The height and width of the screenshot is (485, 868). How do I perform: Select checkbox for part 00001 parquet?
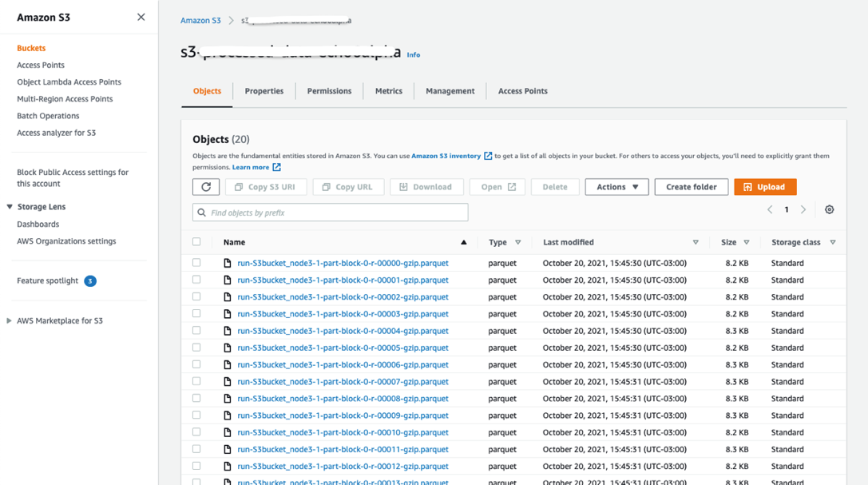[x=196, y=280]
